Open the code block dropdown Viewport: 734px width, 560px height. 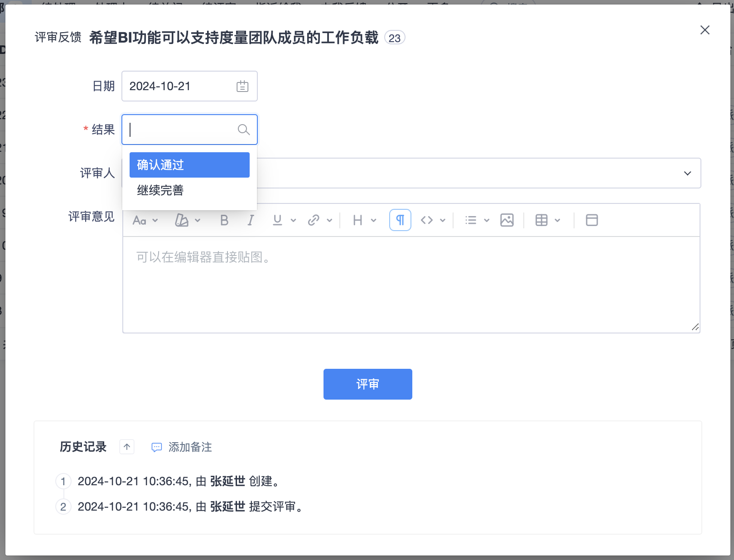[x=433, y=220]
